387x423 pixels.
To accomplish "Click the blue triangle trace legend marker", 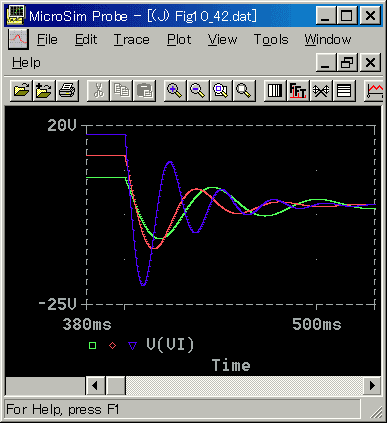I will (132, 346).
